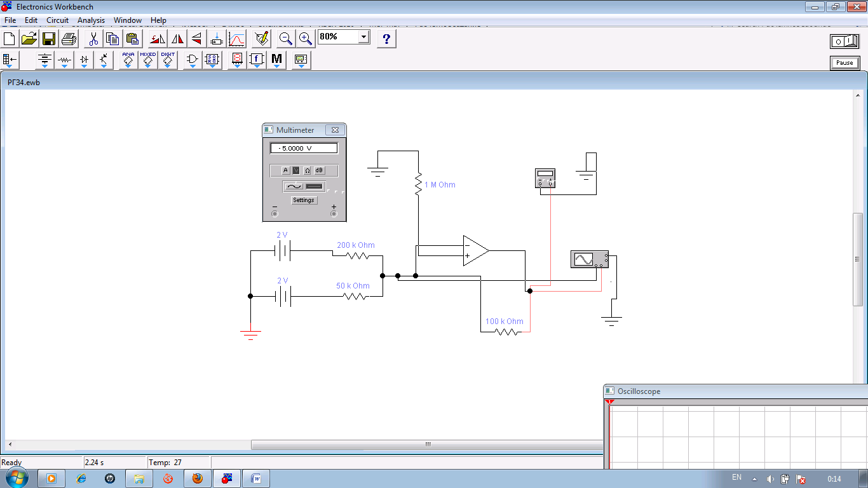This screenshot has height=488, width=868.
Task: Flip component horizontally
Action: [177, 39]
